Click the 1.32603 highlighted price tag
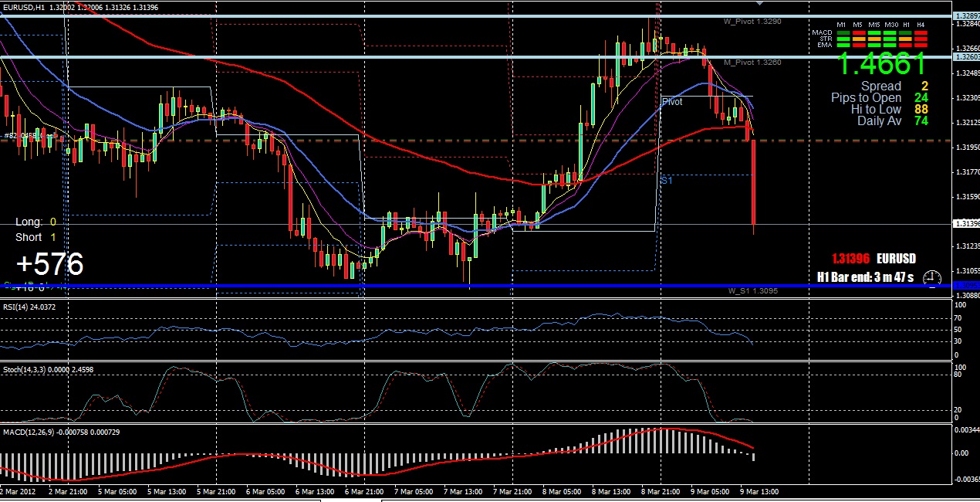Image resolution: width=980 pixels, height=502 pixels. (x=966, y=56)
